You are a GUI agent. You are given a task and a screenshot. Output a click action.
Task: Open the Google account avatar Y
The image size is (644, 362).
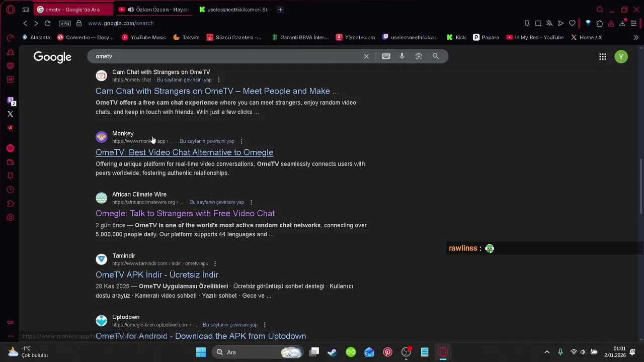tap(621, 57)
